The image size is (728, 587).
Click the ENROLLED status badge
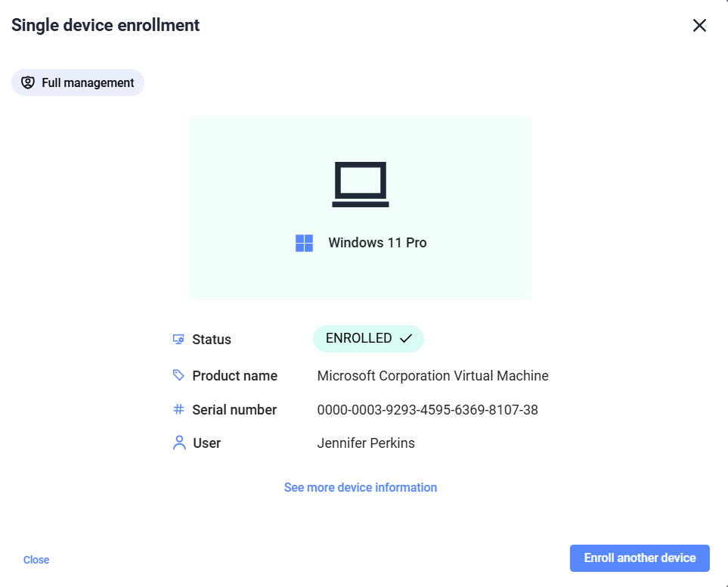pyautogui.click(x=368, y=339)
